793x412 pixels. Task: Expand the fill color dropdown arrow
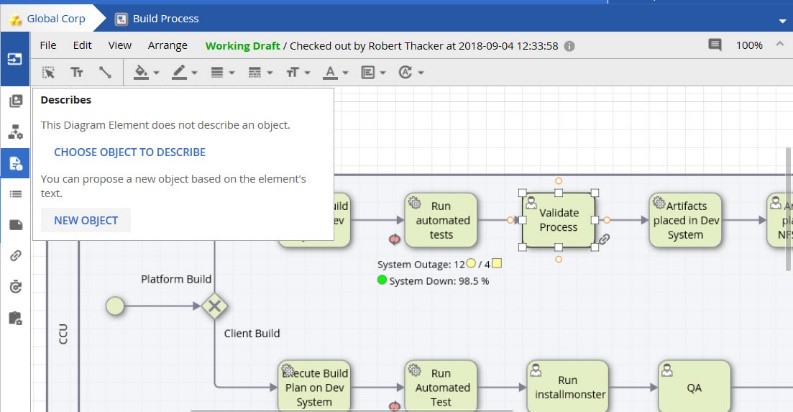[156, 73]
